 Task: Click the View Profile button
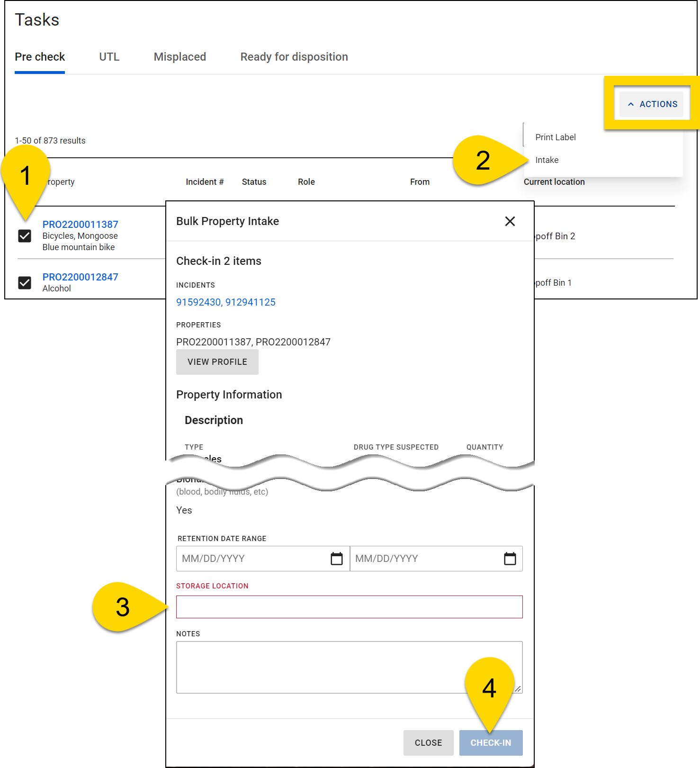(x=217, y=362)
